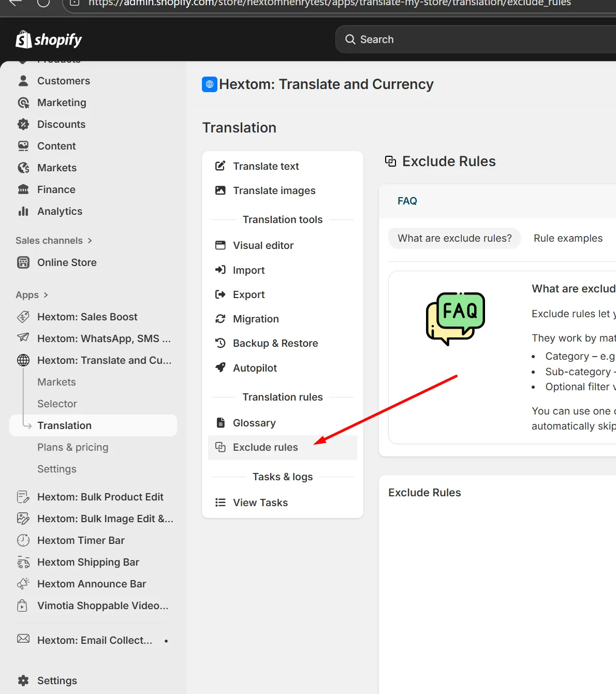Expand the Sales channels section chevron
This screenshot has height=694, width=616.
tap(90, 241)
